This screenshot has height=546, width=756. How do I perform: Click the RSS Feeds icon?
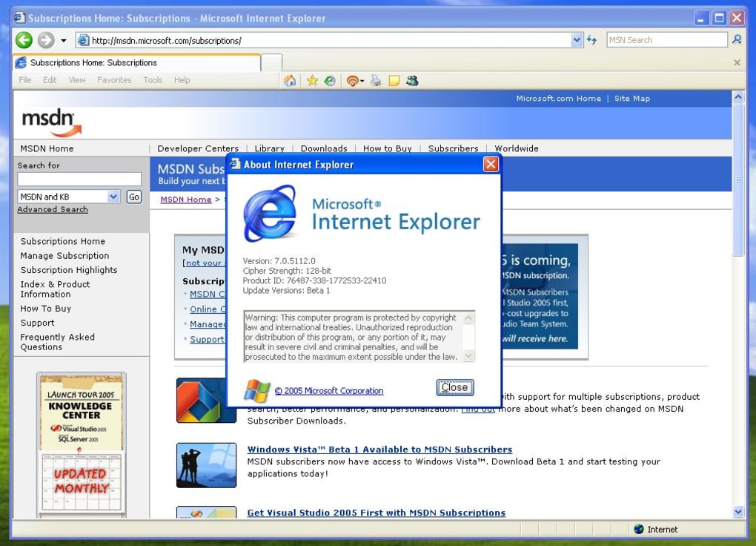point(353,80)
